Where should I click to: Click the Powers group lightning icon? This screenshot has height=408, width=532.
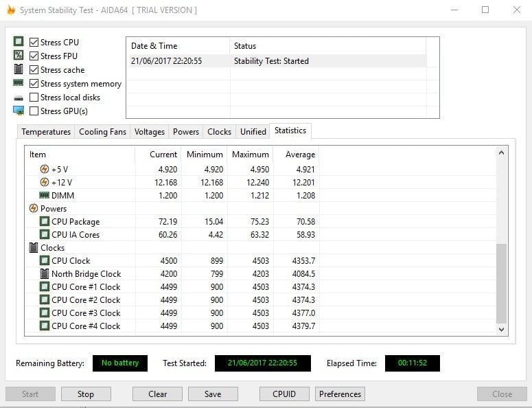[x=33, y=208]
